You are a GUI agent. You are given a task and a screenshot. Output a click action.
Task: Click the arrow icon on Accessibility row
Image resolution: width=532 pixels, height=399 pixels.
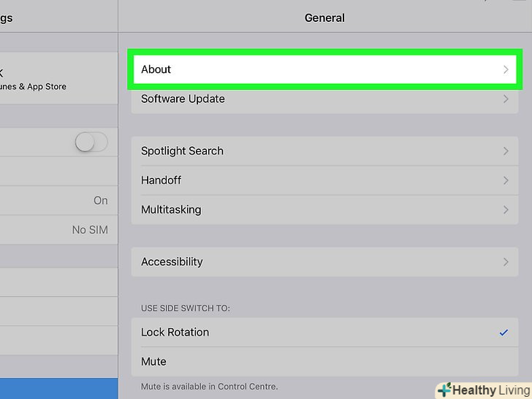506,262
